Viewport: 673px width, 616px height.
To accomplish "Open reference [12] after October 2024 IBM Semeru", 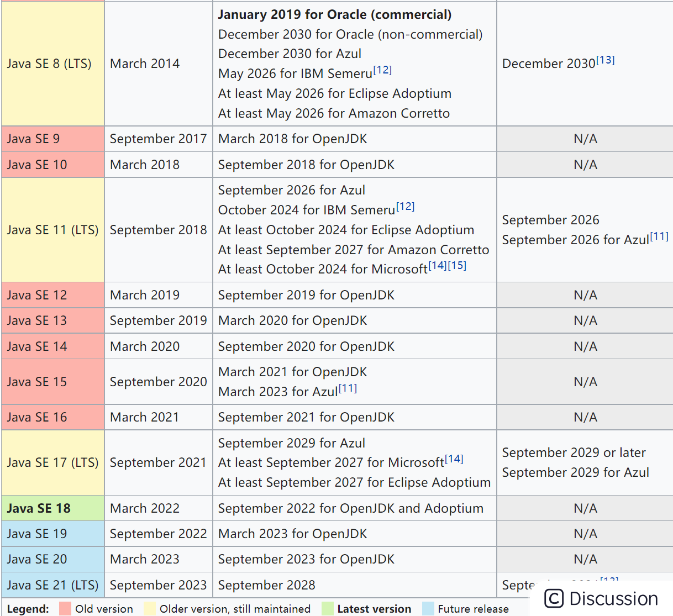I will point(405,206).
